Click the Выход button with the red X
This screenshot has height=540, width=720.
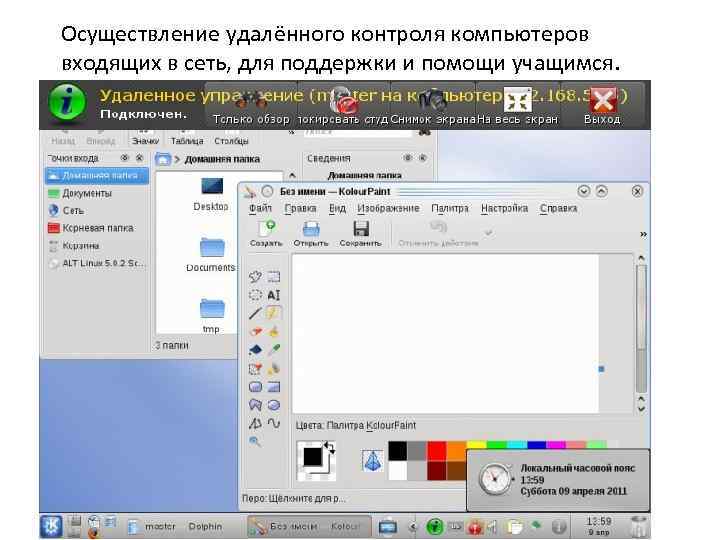[x=602, y=106]
